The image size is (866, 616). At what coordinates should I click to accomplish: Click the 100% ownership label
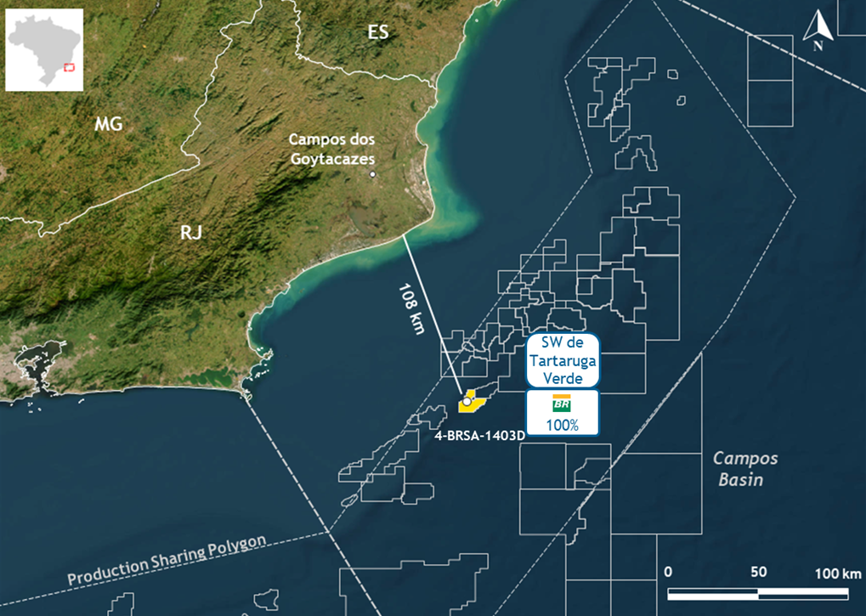pyautogui.click(x=561, y=425)
